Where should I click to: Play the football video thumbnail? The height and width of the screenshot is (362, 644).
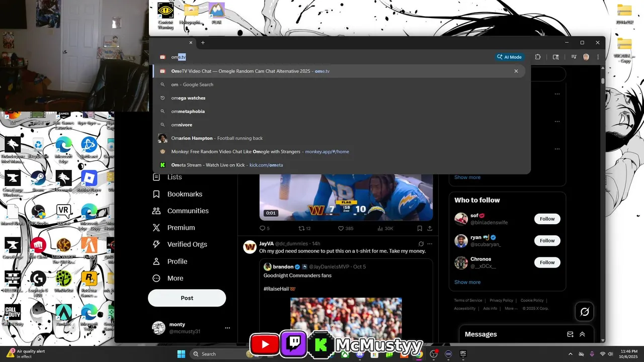346,197
